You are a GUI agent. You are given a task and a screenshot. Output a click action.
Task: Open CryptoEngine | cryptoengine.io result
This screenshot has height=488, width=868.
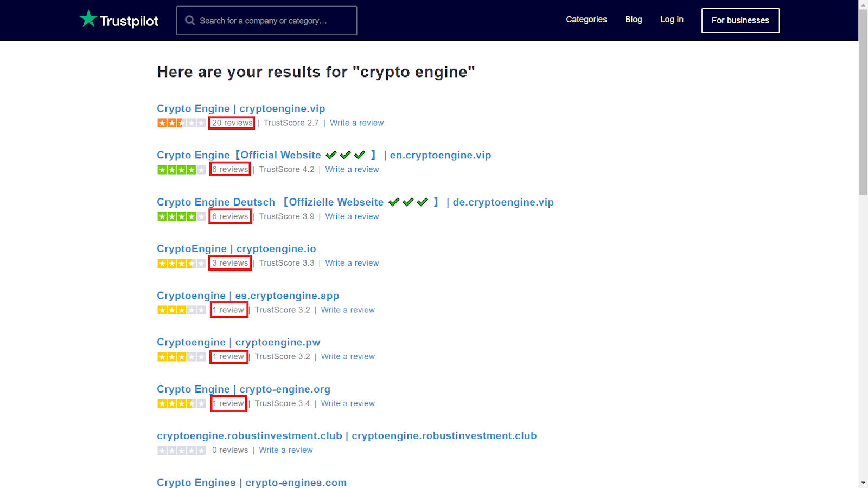(237, 249)
